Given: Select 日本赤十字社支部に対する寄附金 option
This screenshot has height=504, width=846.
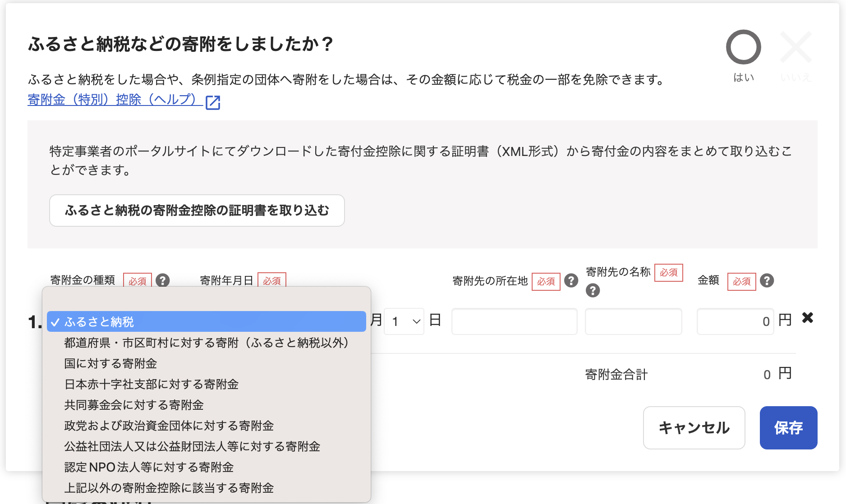Looking at the screenshot, I should tap(151, 384).
